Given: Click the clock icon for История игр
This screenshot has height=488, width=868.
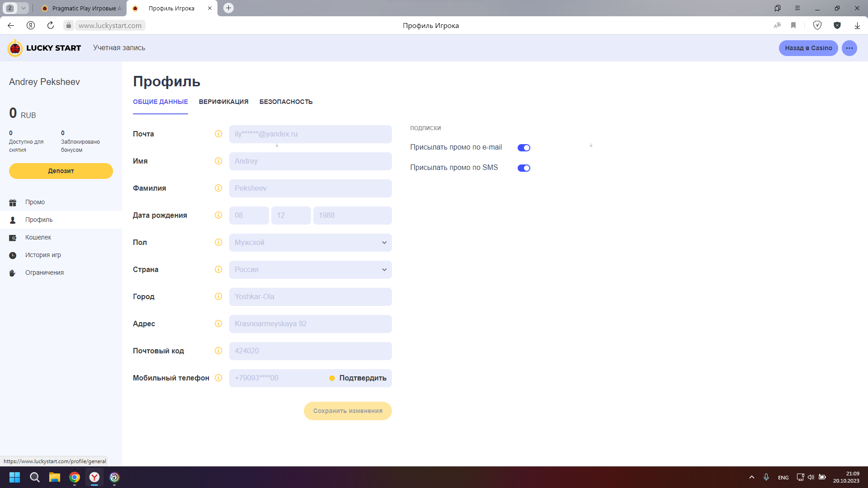Looking at the screenshot, I should 13,255.
